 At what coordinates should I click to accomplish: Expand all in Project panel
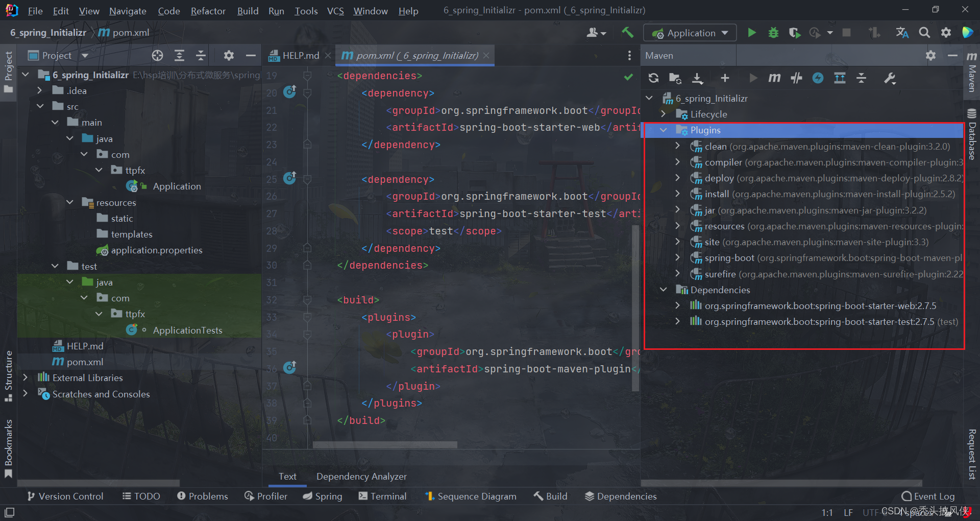[x=179, y=55]
